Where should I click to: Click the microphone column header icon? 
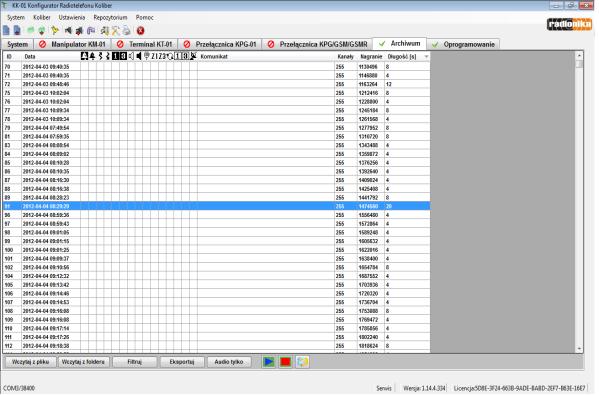[x=146, y=56]
